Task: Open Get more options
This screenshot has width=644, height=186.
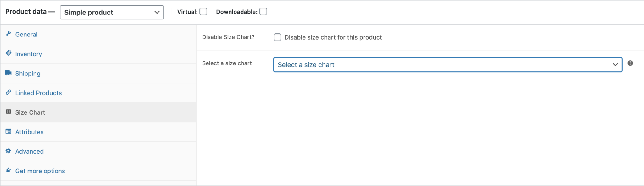Action: pyautogui.click(x=40, y=171)
